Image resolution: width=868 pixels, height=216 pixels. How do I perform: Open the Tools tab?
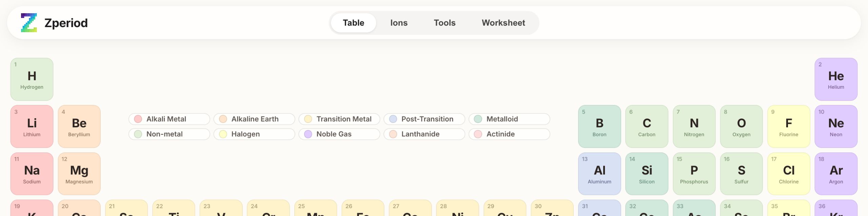click(445, 23)
